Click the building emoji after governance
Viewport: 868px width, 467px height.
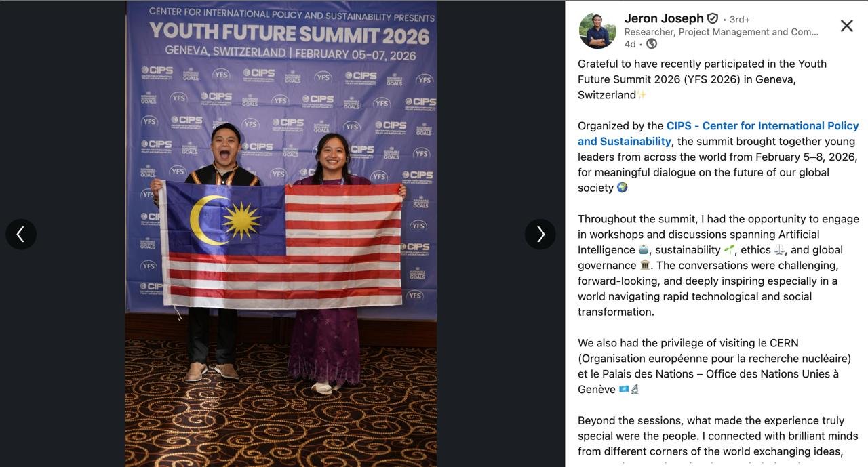pyautogui.click(x=645, y=266)
